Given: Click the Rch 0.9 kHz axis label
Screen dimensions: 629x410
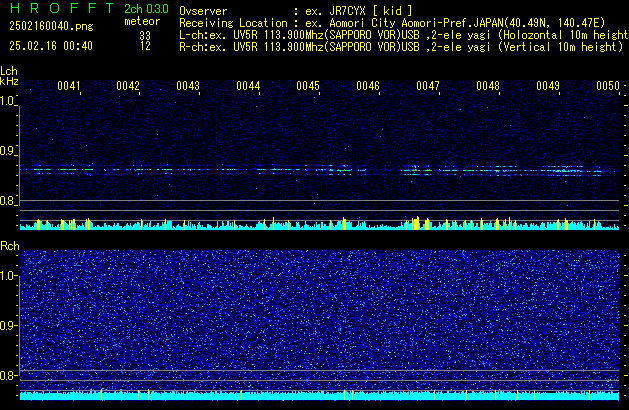Looking at the screenshot, I should point(8,325).
